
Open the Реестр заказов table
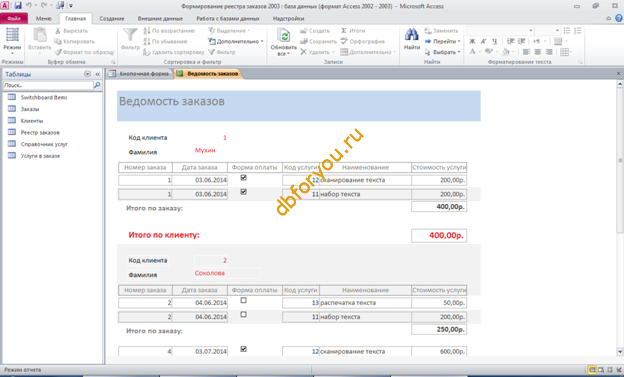click(40, 133)
